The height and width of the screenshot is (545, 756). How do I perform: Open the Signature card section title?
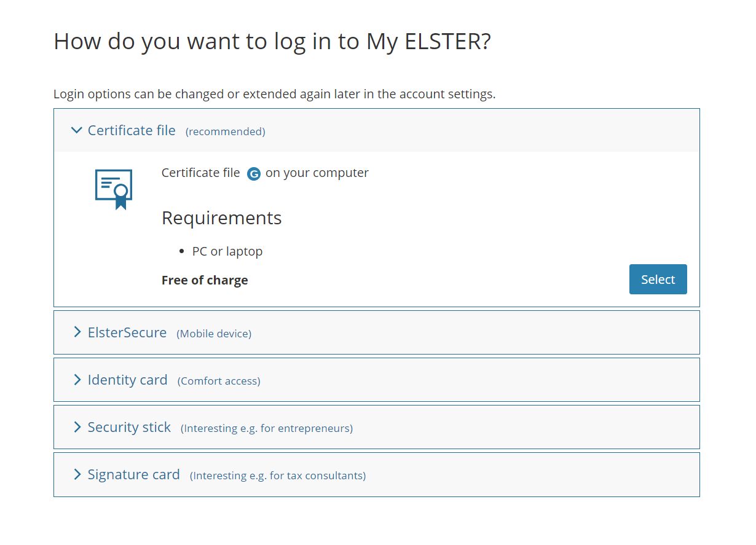point(133,474)
